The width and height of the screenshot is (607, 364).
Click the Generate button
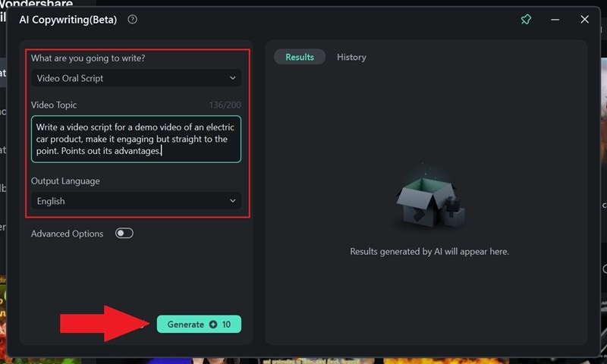199,324
